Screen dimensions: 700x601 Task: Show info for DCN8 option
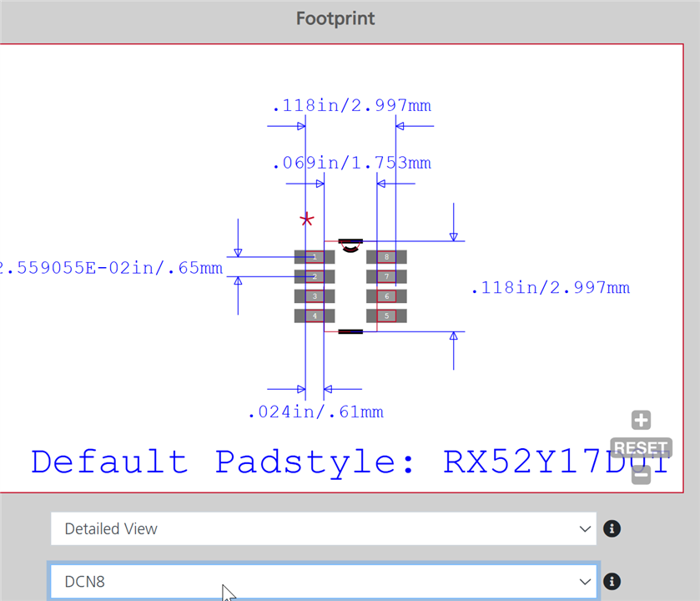click(612, 581)
